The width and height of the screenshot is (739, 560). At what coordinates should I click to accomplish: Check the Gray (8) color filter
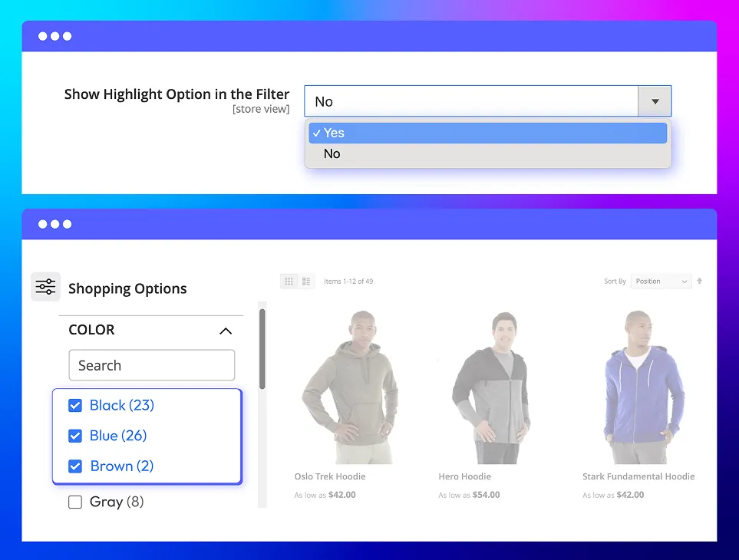[x=75, y=502]
